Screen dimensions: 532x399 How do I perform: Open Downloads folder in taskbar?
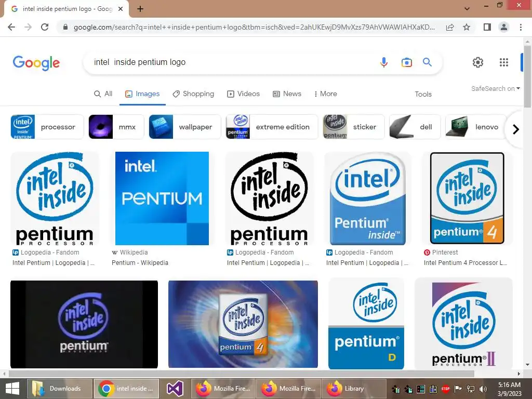[59, 389]
